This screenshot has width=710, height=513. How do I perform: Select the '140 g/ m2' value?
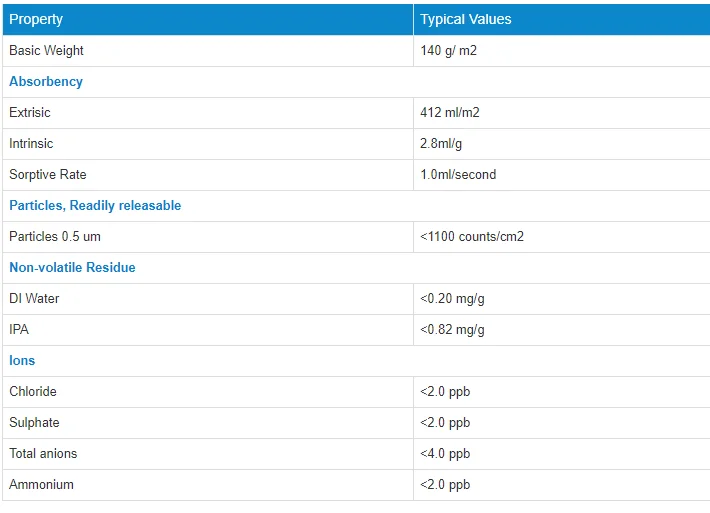(448, 50)
